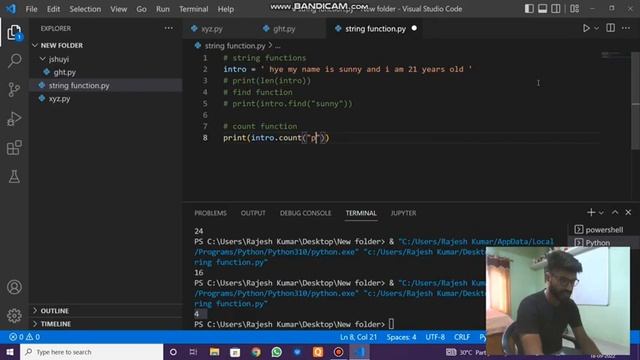Open the new terminal launch profile dropdown
The height and width of the screenshot is (360, 640).
601,213
